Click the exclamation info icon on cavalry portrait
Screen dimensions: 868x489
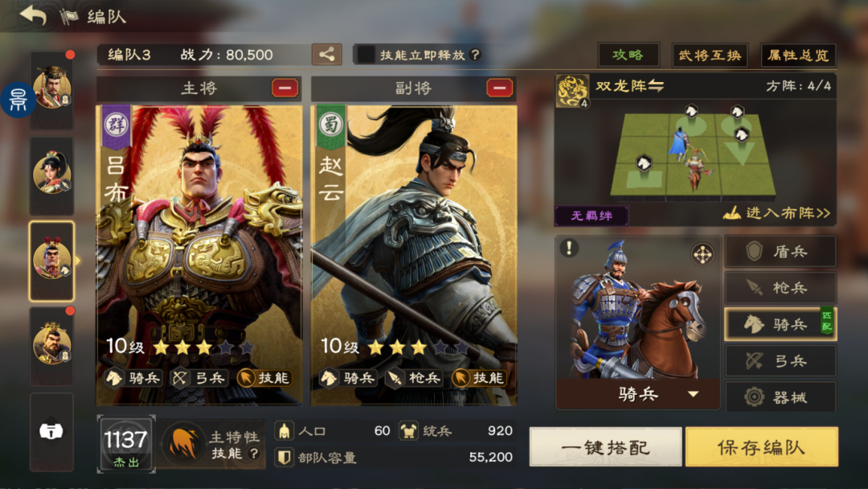[x=568, y=248]
